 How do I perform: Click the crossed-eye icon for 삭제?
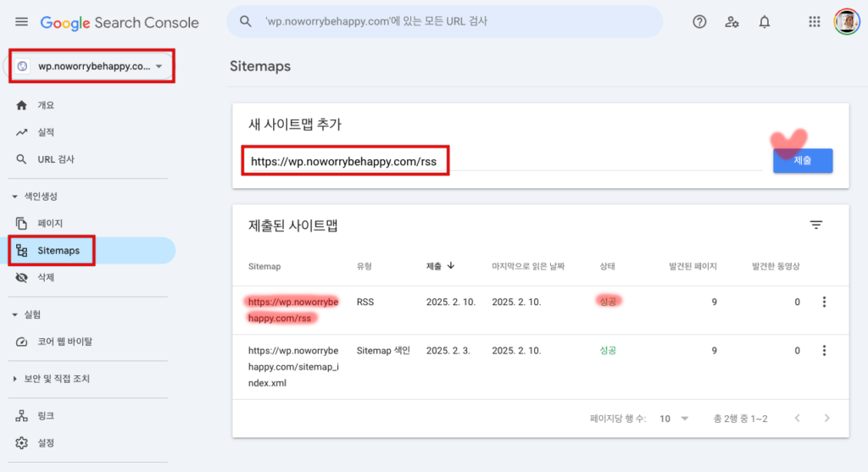[21, 278]
